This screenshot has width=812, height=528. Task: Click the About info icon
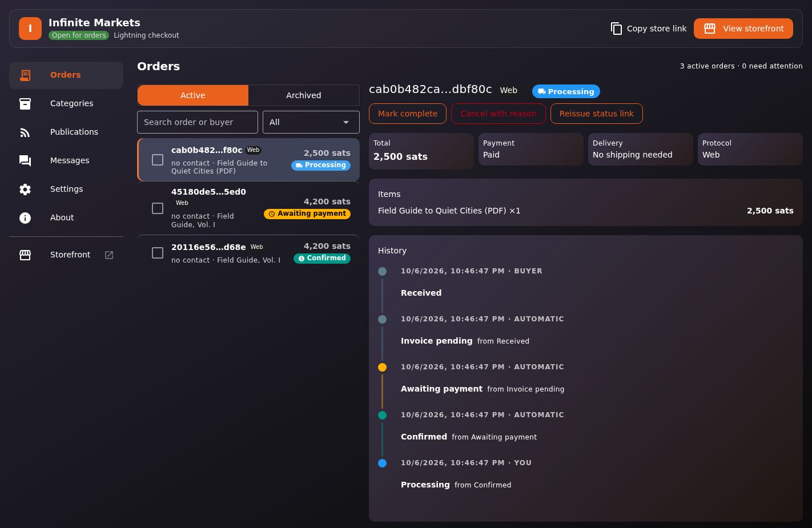coord(25,217)
